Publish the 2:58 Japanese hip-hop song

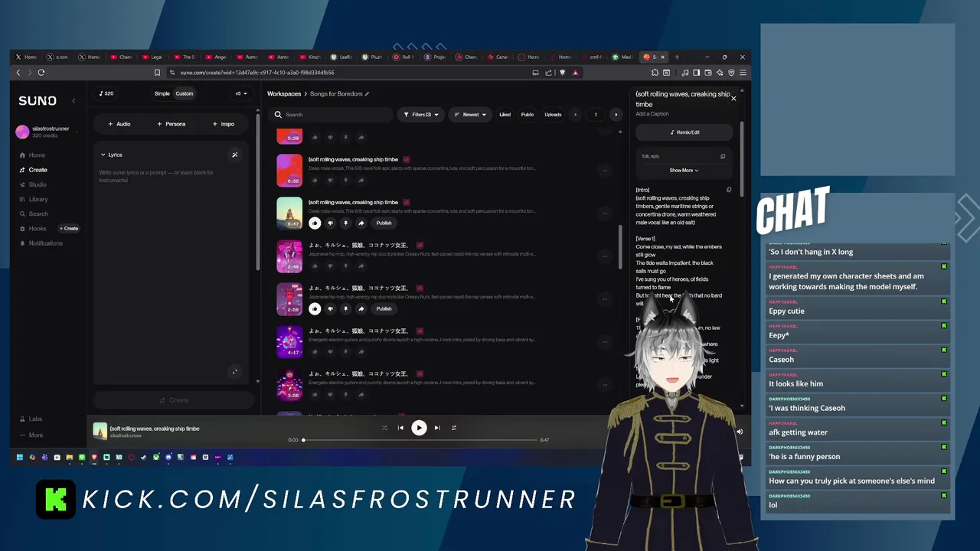click(x=384, y=308)
